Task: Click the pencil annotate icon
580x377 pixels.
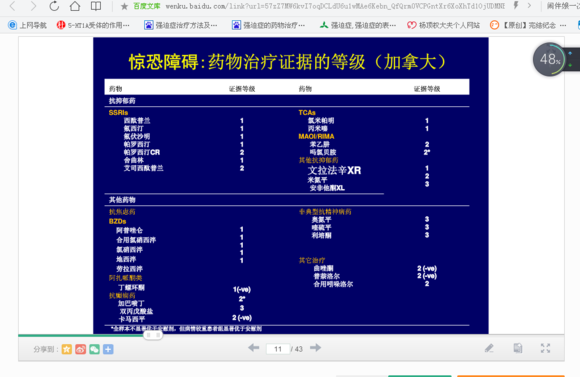Action: [489, 348]
